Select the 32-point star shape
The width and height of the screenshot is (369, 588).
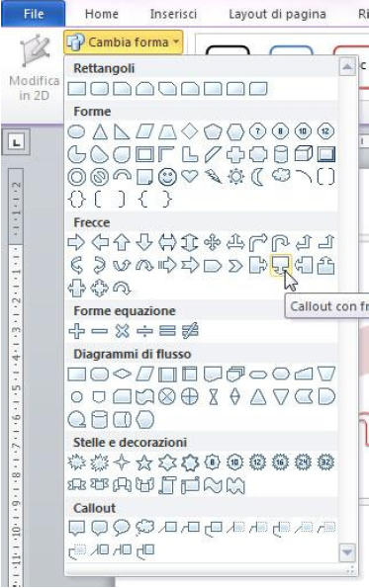pos(325,462)
